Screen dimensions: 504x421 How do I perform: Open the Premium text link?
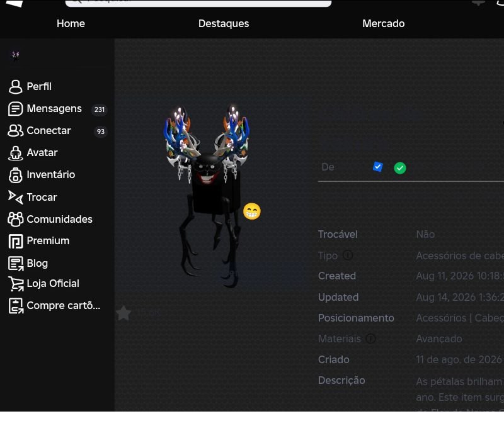click(x=48, y=241)
